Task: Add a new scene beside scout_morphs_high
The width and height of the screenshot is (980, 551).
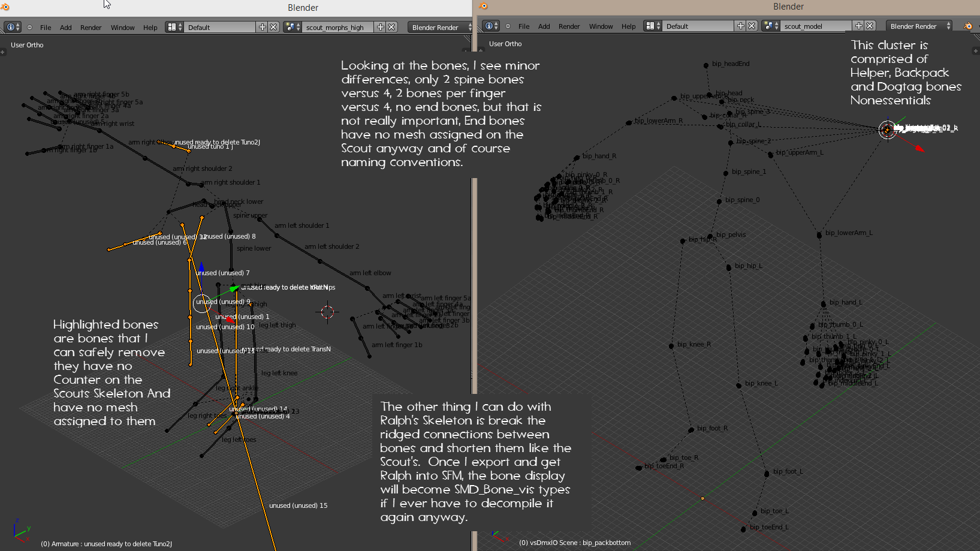Action: coord(380,27)
